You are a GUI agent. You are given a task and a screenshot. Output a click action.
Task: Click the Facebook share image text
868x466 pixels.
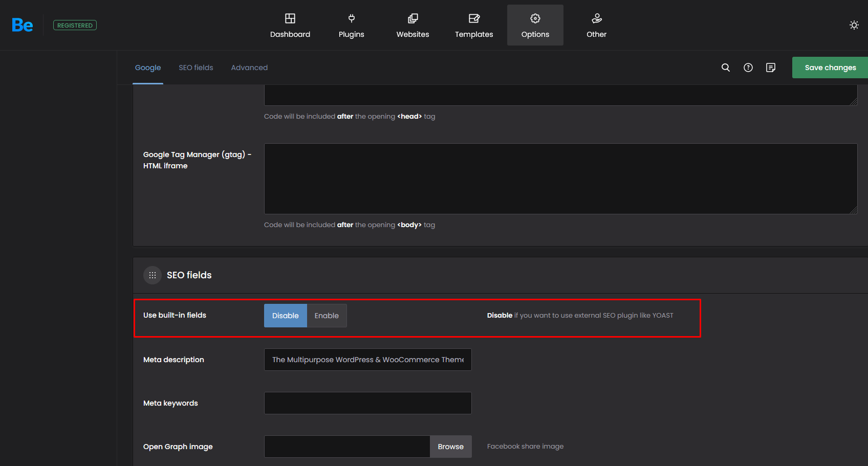point(525,447)
